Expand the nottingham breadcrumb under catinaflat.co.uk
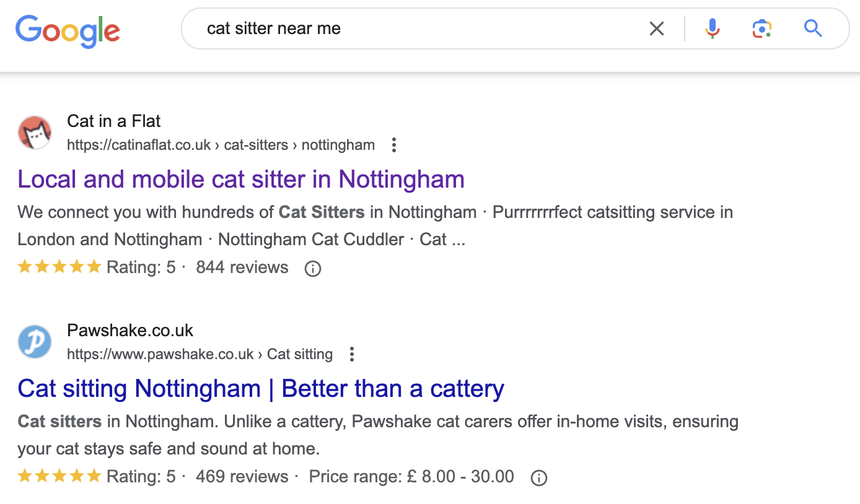Image resolution: width=860 pixels, height=504 pixels. [338, 144]
